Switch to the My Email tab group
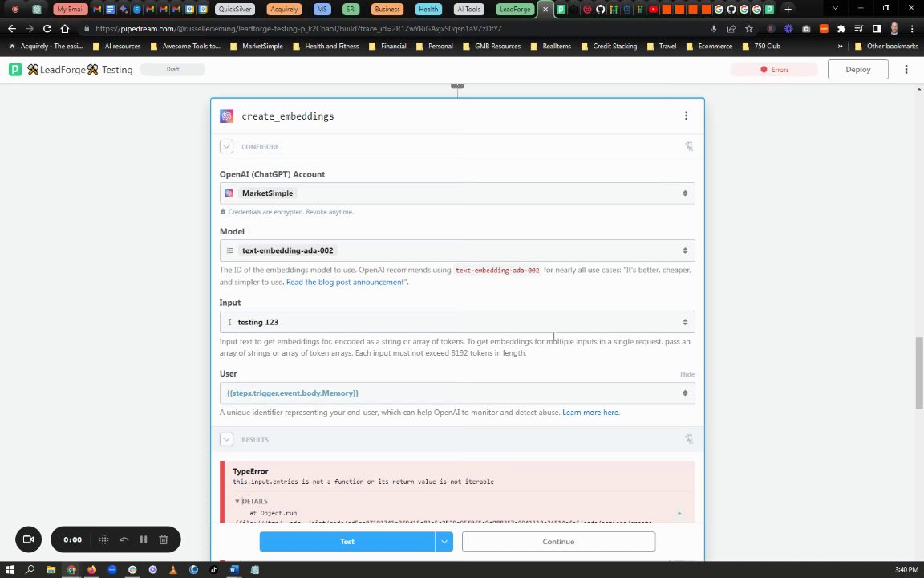924x578 pixels. 70,9
